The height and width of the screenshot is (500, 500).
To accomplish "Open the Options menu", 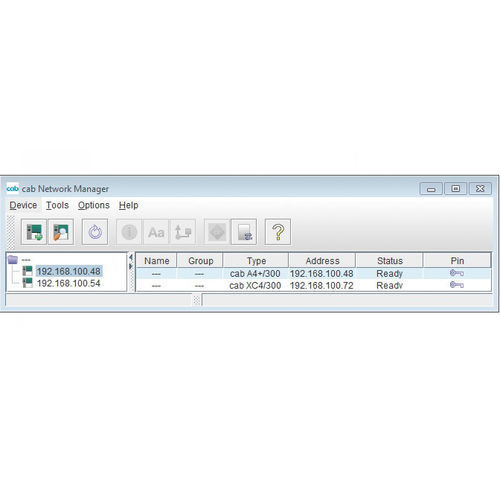I will (94, 205).
